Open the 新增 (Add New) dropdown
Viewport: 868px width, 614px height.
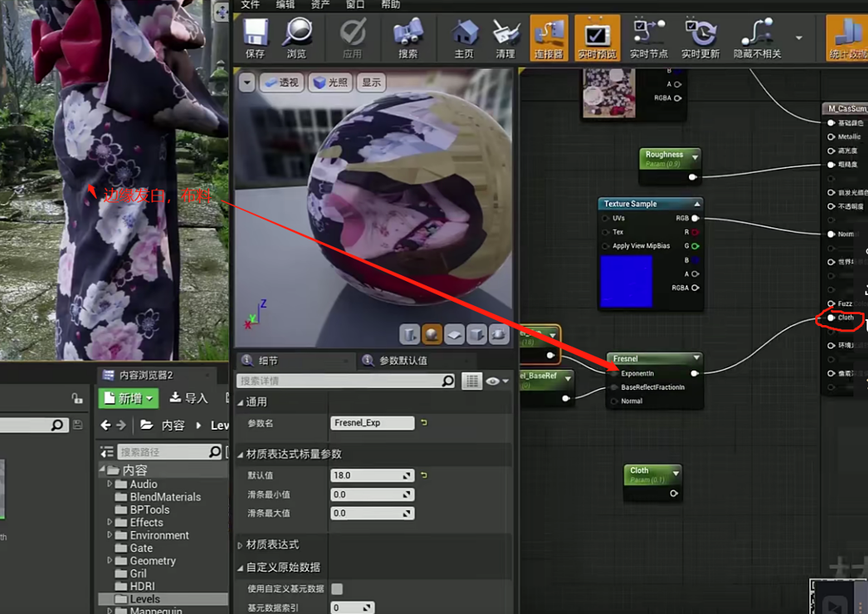coord(130,398)
